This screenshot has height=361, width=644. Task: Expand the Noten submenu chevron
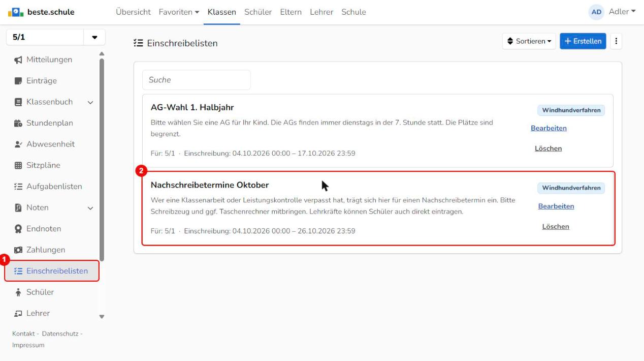pyautogui.click(x=90, y=208)
